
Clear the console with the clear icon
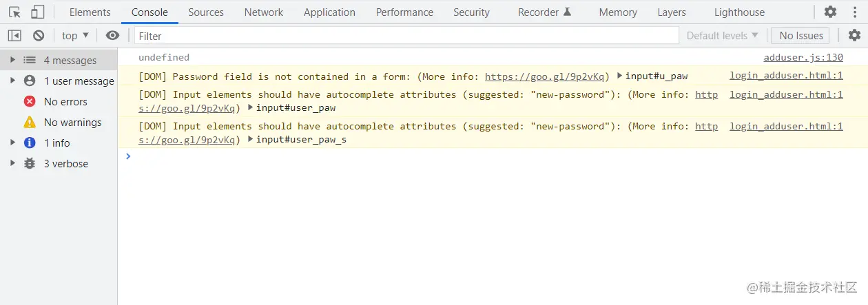[x=39, y=36]
